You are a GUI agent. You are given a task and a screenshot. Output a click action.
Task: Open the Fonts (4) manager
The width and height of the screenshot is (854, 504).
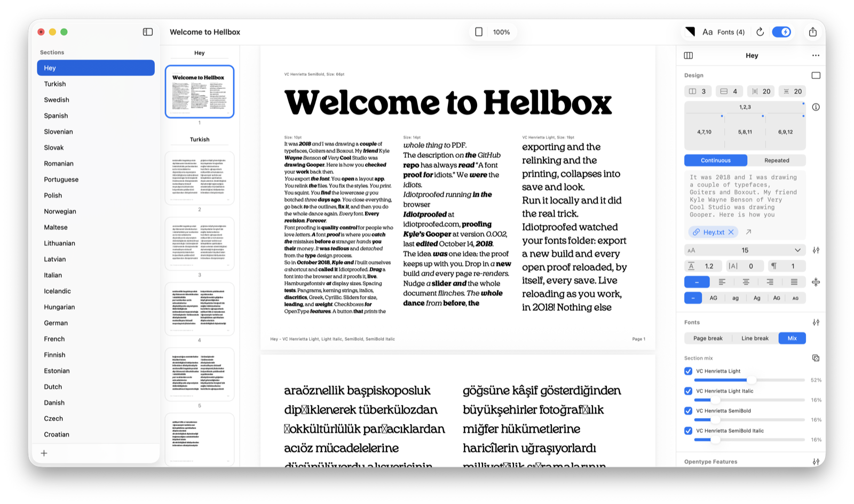click(x=724, y=32)
